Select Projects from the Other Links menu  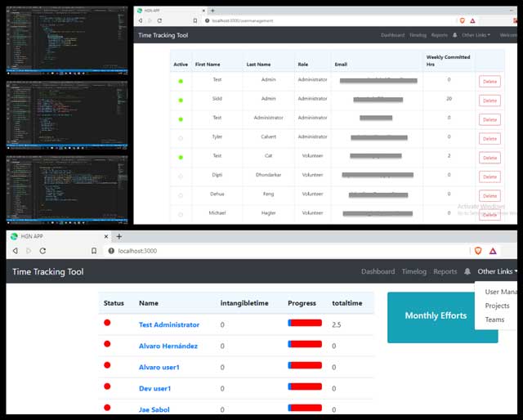[497, 306]
